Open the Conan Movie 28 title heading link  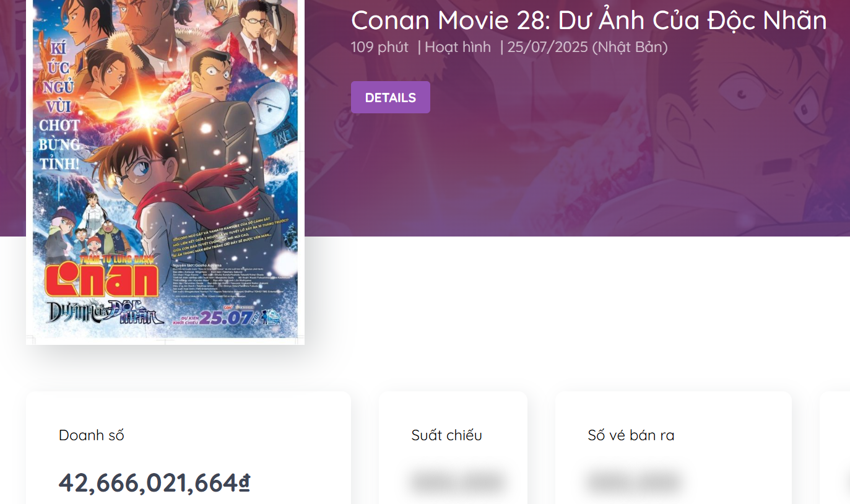tap(588, 20)
